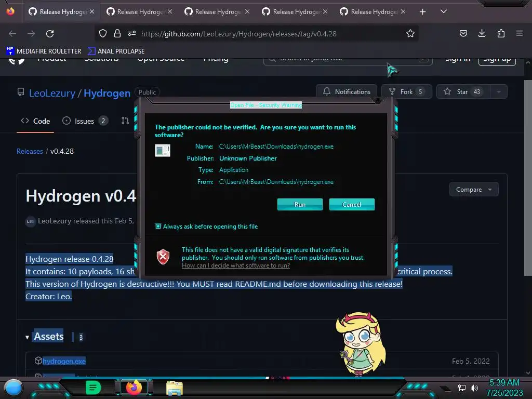Go to the Releases breadcrumb link

coord(30,151)
